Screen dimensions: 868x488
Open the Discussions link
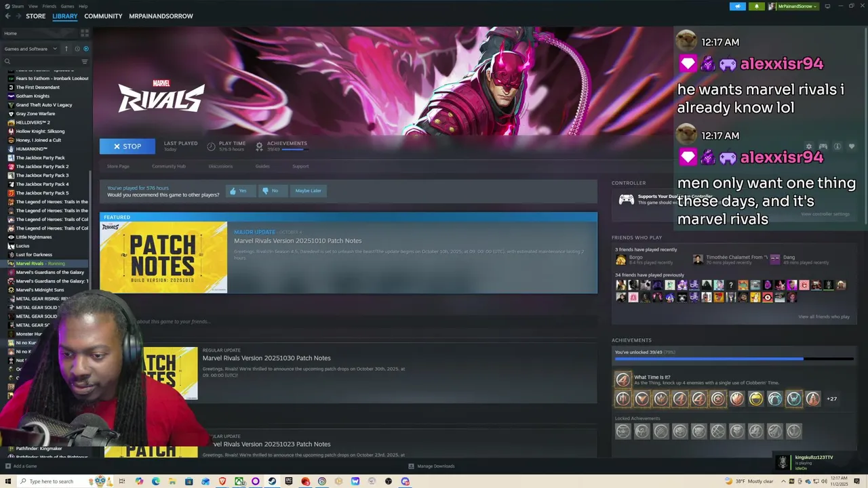[220, 166]
